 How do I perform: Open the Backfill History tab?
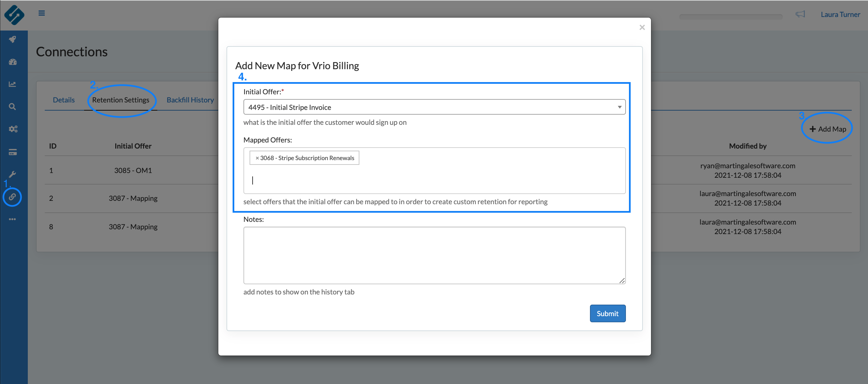pos(190,100)
